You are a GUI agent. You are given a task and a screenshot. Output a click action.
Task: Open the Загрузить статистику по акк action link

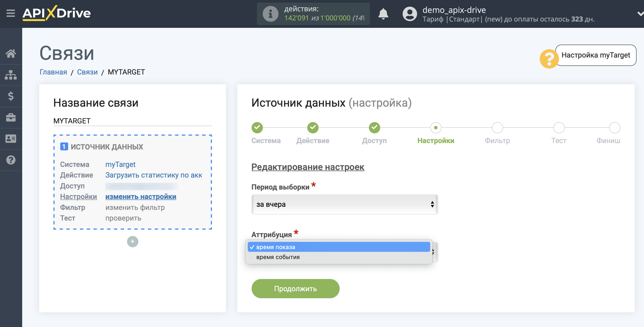(x=154, y=175)
